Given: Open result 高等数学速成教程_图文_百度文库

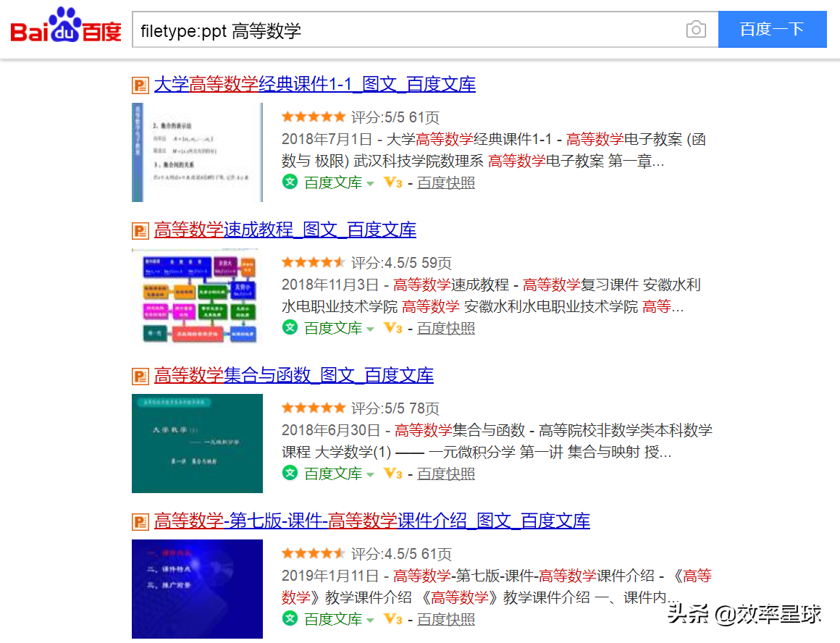Looking at the screenshot, I should [285, 230].
